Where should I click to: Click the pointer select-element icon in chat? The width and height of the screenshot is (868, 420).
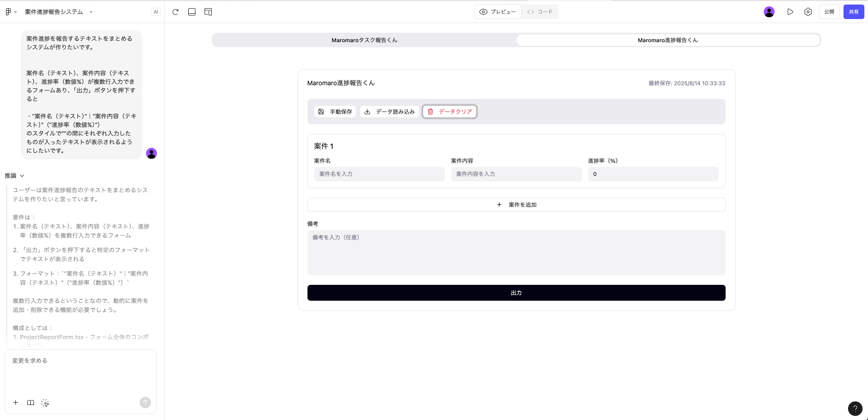click(x=45, y=403)
